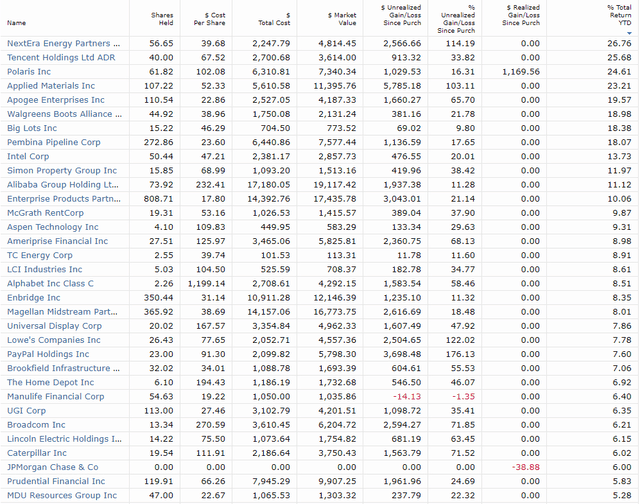
Task: Click the sort arrow under % Total Return YTD
Action: 629,33
